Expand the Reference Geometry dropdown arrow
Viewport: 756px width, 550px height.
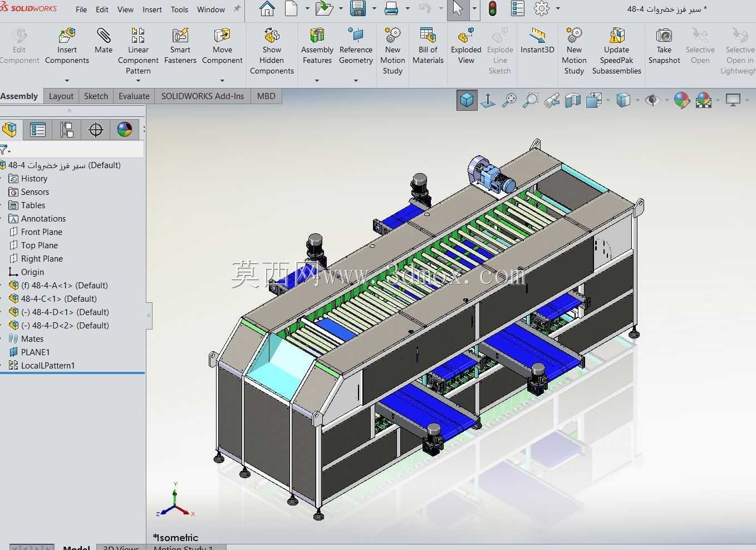[x=356, y=81]
